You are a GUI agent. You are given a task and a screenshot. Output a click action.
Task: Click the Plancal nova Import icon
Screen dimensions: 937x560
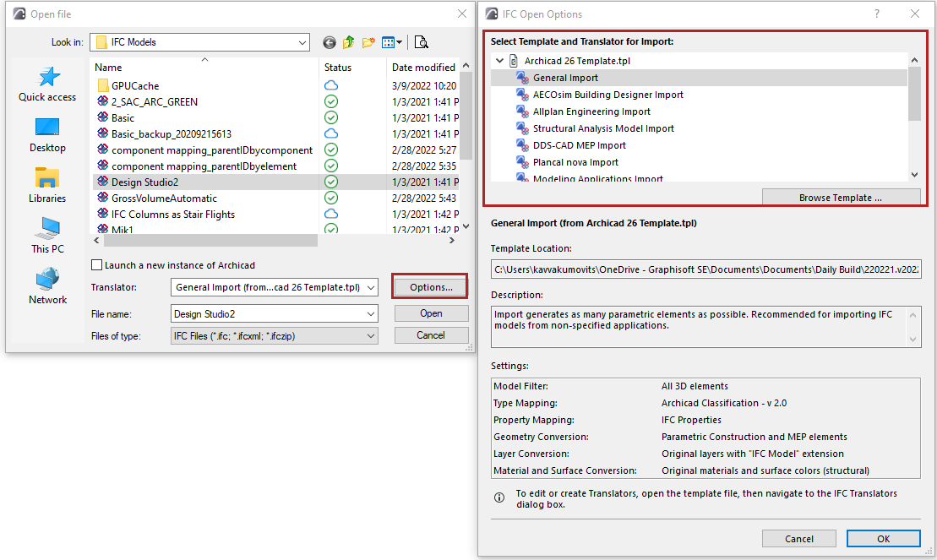click(522, 162)
